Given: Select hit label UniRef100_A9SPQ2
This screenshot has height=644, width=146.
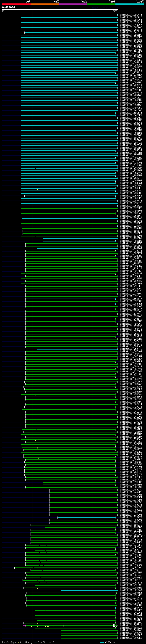Looking at the screenshot, I should pyautogui.click(x=131, y=555).
